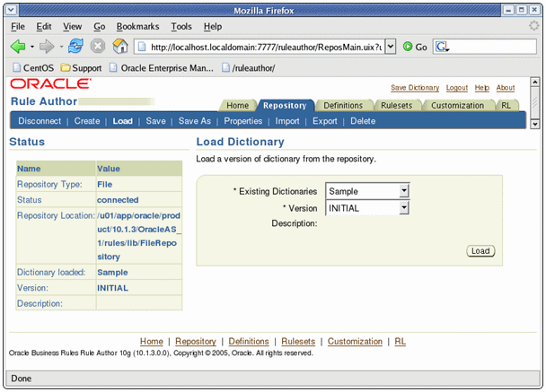Click the footer Rulesets link
This screenshot has width=546, height=392.
click(x=298, y=342)
